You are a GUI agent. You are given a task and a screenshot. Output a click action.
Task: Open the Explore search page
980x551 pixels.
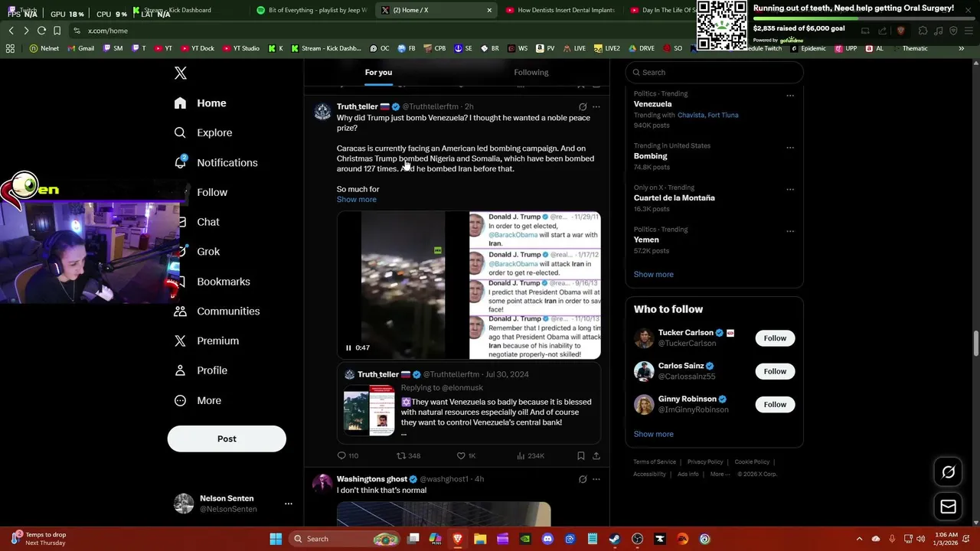pos(203,132)
